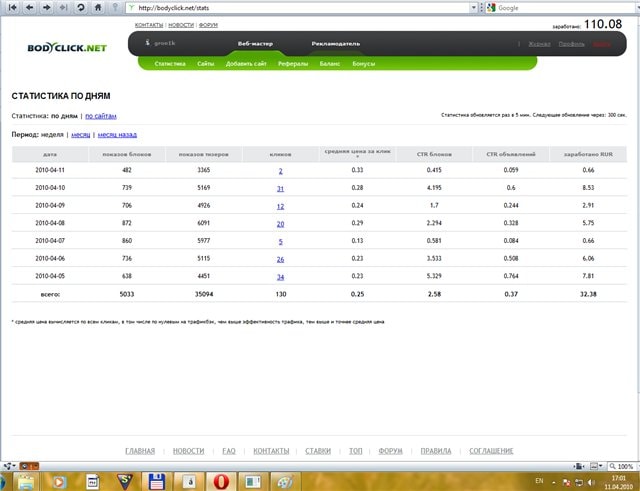This screenshot has width=640, height=491.
Task: Click the ФОРУМ link in the footer
Action: 390,451
